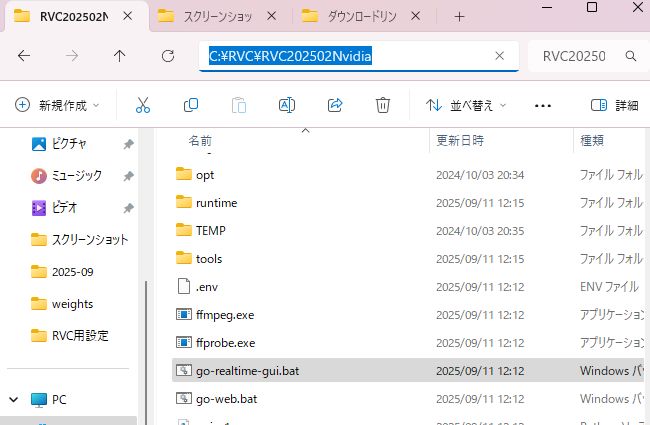The height and width of the screenshot is (425, 650).
Task: Open the 新規作成 dropdown menu
Action: (x=58, y=105)
